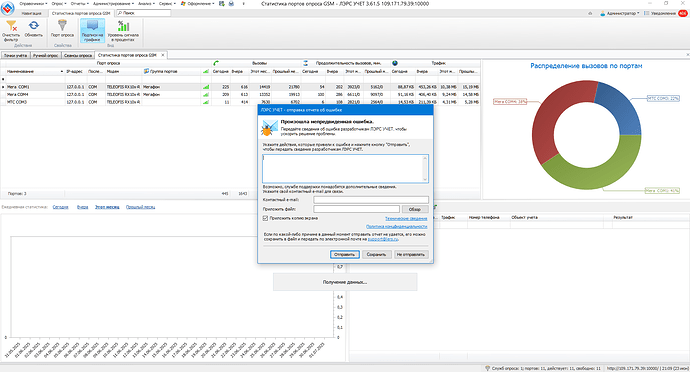Click the Группа портов column header icon
Image resolution: width=690 pixels, height=372 pixels.
(x=146, y=71)
